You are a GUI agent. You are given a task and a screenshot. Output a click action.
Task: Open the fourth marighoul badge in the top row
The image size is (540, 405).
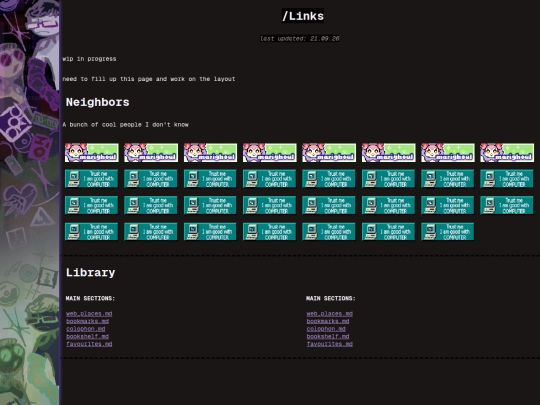(270, 153)
